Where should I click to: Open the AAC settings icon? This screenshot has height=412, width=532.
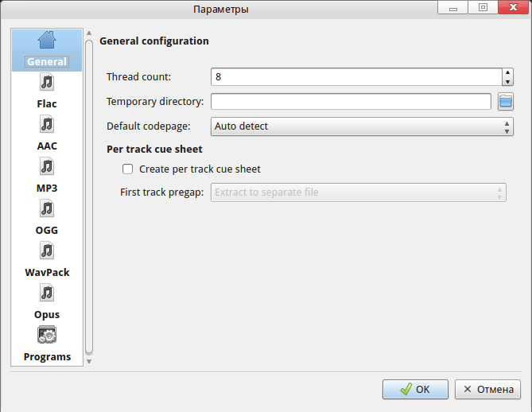(x=47, y=124)
